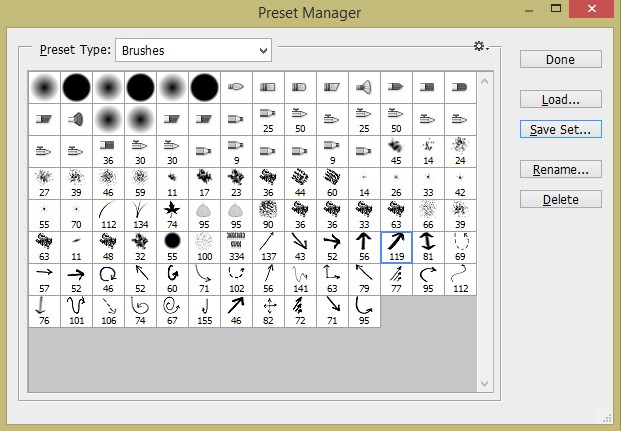This screenshot has width=621, height=431.
Task: Select the four-way arrow brush 82
Action: click(268, 310)
